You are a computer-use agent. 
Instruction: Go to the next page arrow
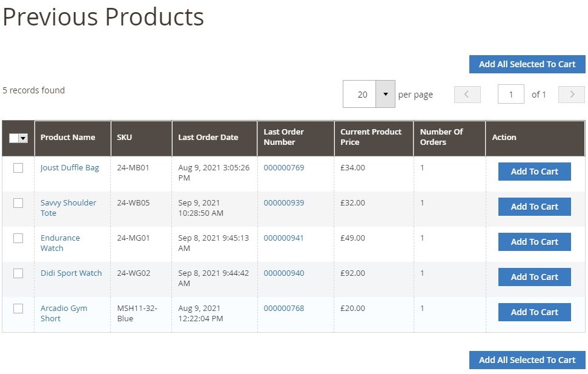tap(571, 95)
